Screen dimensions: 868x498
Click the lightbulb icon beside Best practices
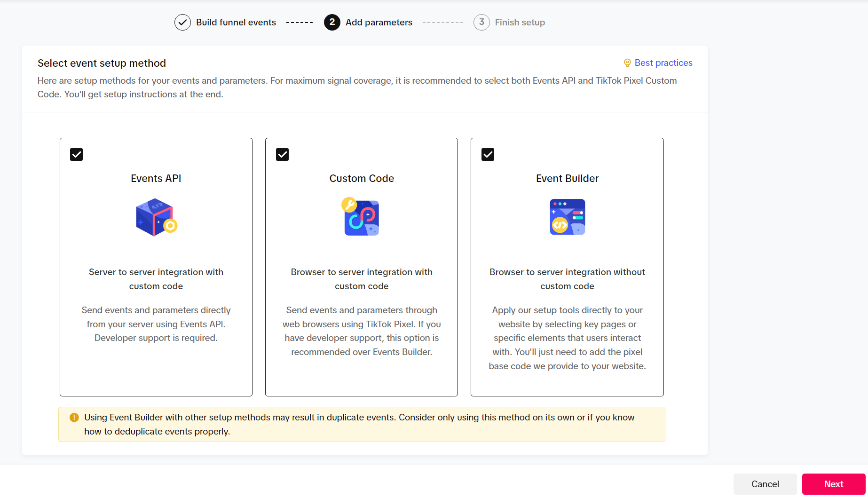point(627,63)
